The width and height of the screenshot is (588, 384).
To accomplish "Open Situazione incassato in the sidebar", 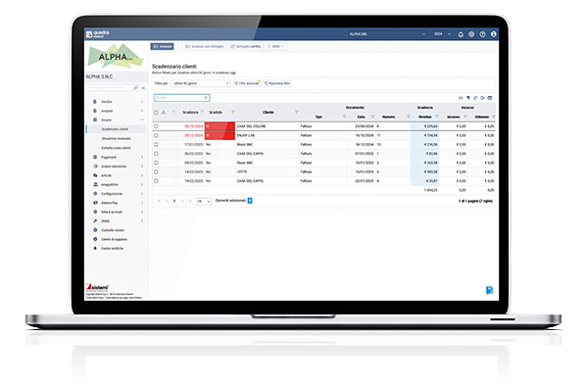I will pyautogui.click(x=117, y=138).
